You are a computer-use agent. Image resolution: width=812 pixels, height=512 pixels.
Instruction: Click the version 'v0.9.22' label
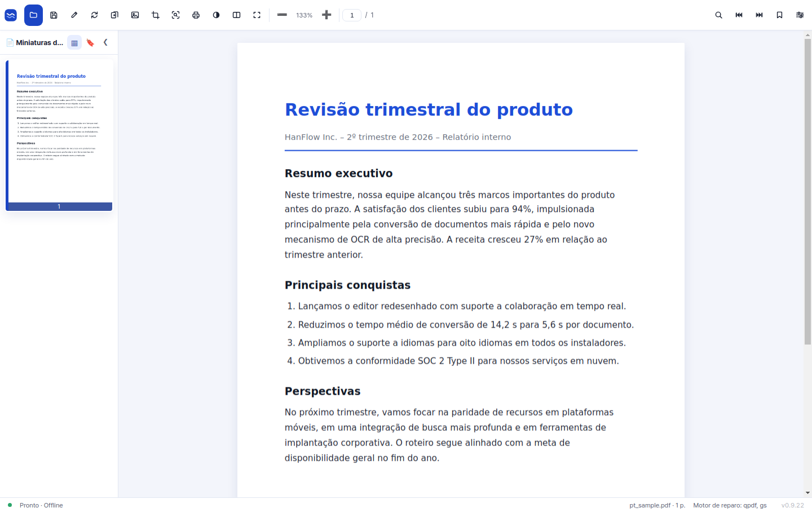(x=793, y=505)
